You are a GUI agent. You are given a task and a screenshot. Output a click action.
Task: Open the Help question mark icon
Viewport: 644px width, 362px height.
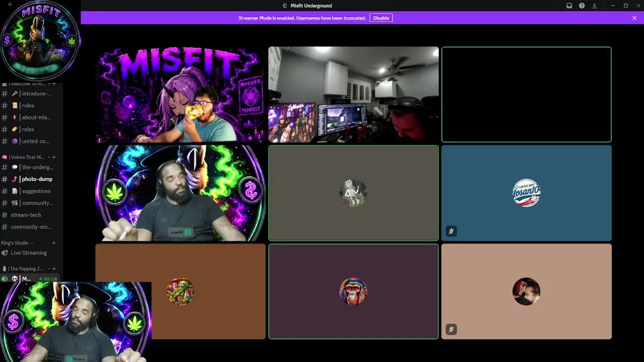[x=582, y=6]
